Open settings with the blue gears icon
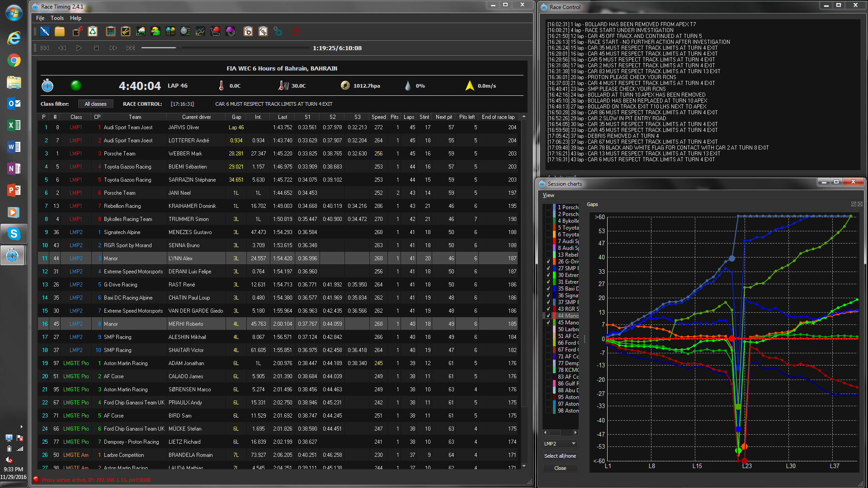Viewport: 868px width, 488px height. [x=278, y=31]
